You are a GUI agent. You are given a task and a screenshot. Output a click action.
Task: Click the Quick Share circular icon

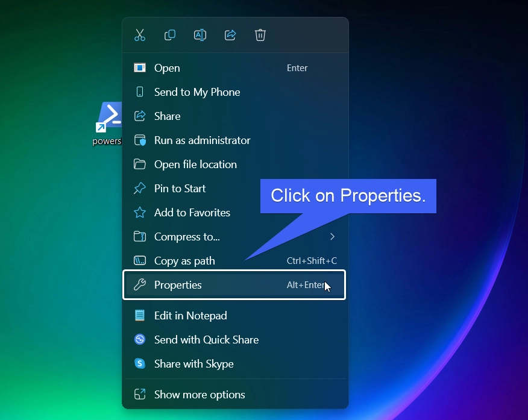140,339
